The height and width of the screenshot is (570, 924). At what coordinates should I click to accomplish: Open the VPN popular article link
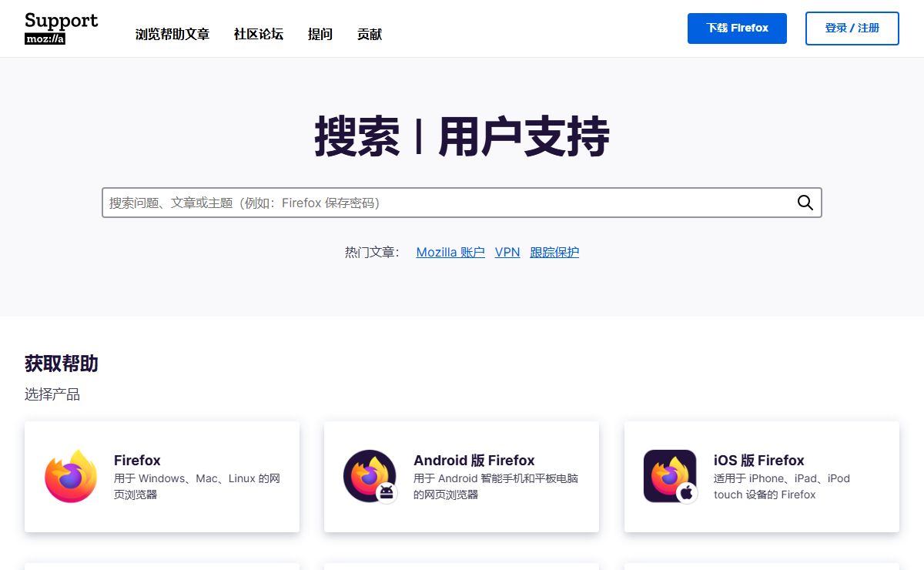pos(507,252)
